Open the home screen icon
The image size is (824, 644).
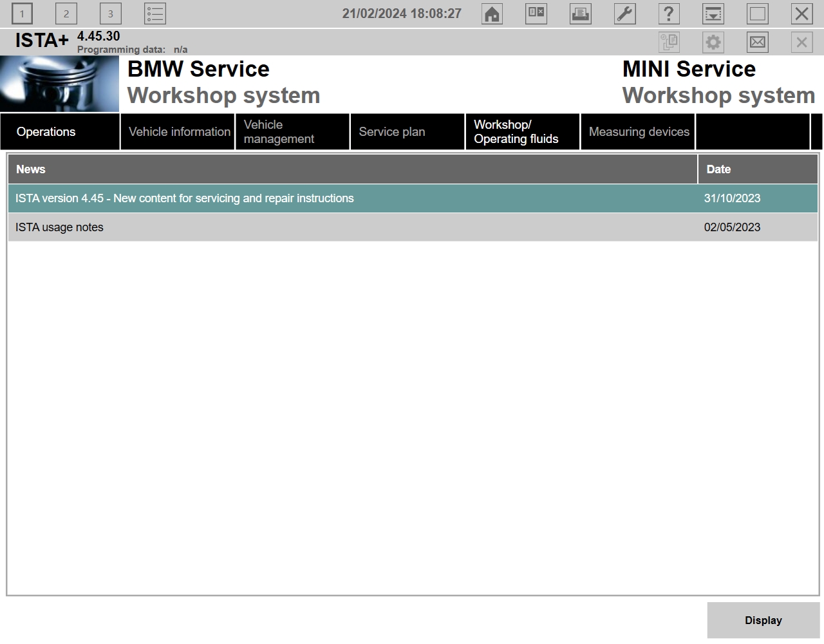[x=492, y=13]
